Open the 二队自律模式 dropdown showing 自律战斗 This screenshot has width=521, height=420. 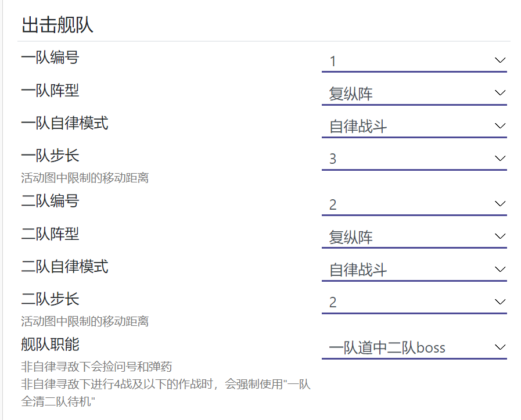point(414,270)
